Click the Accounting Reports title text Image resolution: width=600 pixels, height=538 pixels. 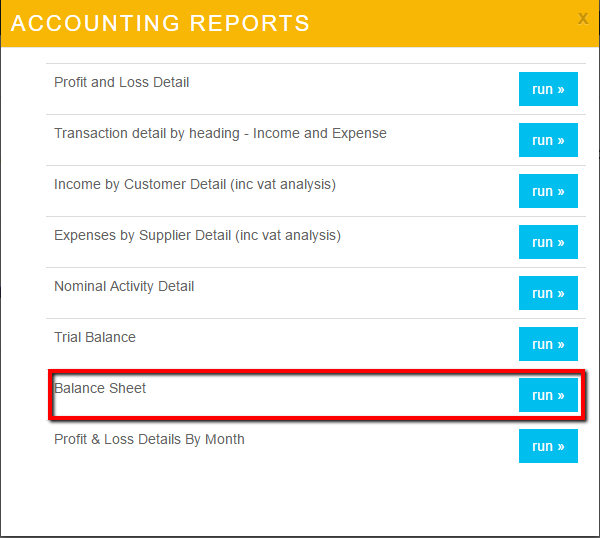point(160,24)
